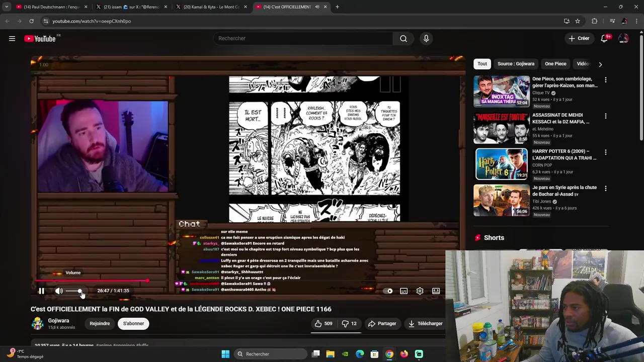Switch to theater mode
The width and height of the screenshot is (644, 362).
tap(436, 291)
